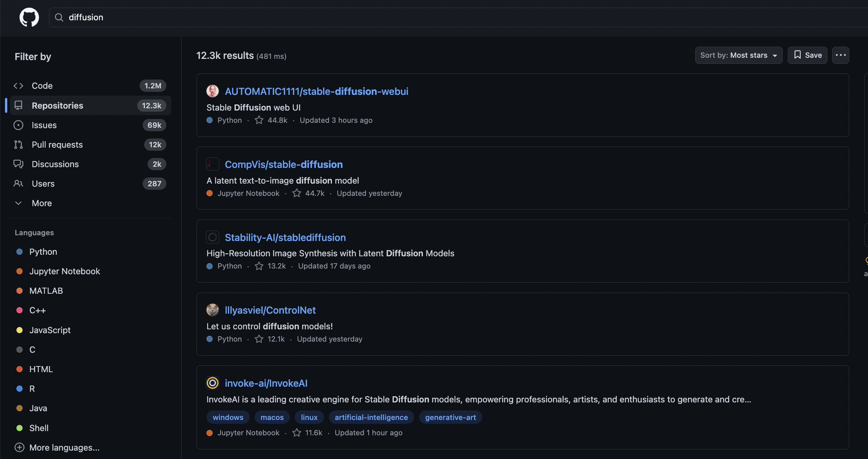Click the MATLAB language color dot
The image size is (868, 459).
(19, 291)
